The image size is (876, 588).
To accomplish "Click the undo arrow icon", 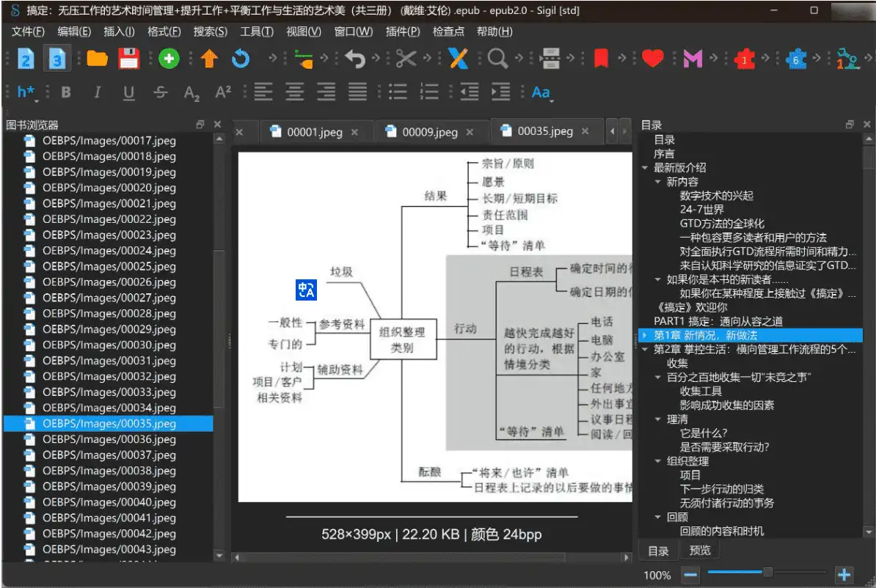I will (x=355, y=58).
